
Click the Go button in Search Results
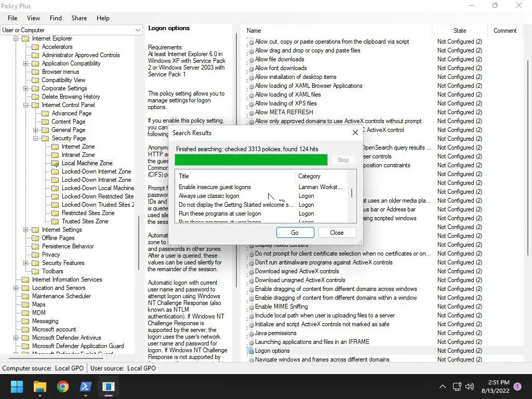[x=295, y=232]
